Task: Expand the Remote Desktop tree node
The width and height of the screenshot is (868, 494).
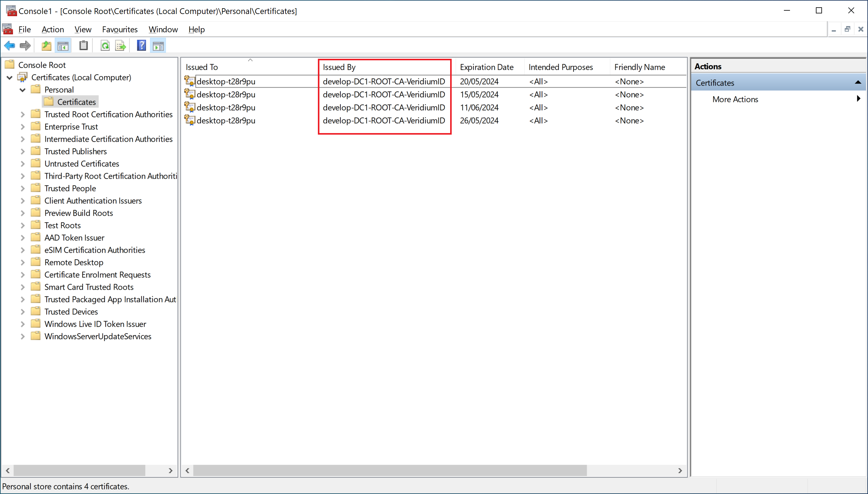Action: [x=23, y=263]
